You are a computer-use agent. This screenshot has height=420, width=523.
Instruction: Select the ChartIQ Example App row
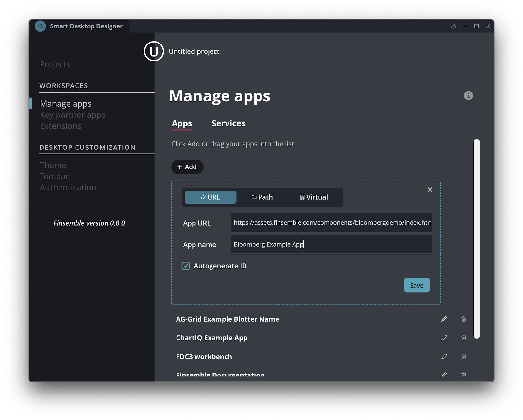[x=322, y=338]
